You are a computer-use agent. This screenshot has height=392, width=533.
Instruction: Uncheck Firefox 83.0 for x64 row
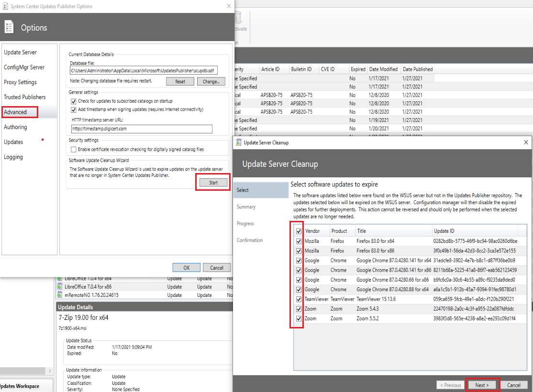point(299,241)
